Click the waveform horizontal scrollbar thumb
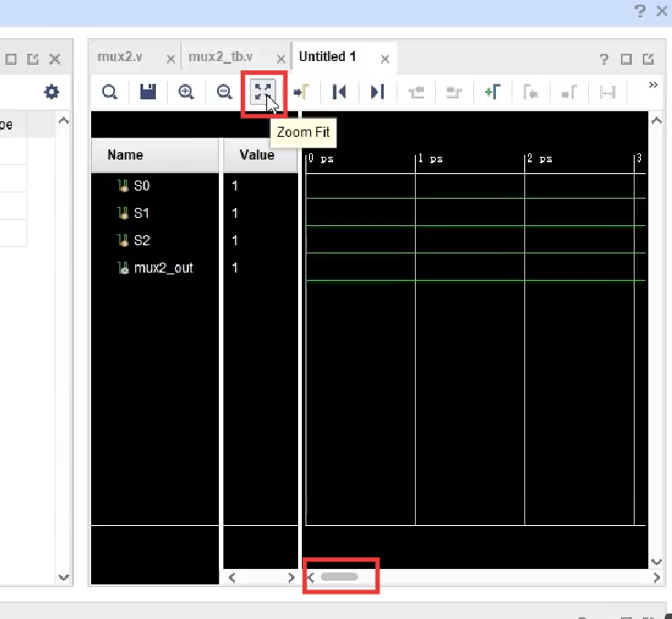The height and width of the screenshot is (619, 672). (x=339, y=576)
